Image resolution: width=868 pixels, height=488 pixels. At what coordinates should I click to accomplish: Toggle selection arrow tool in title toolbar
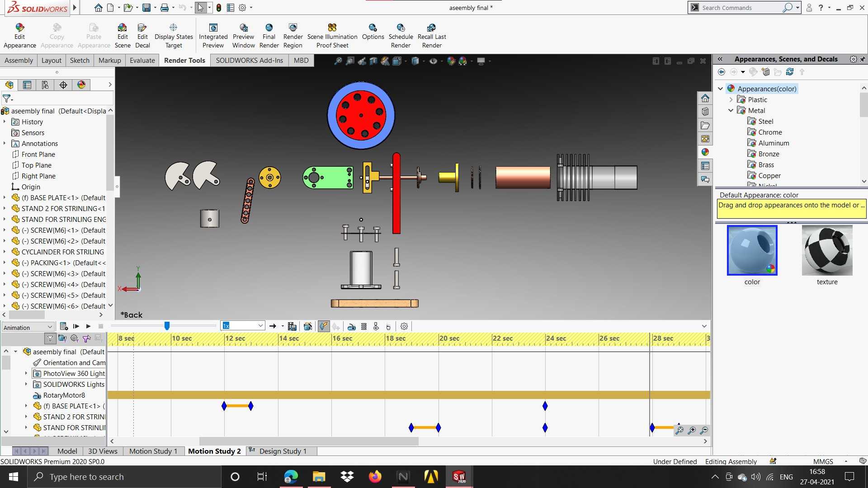pos(201,8)
